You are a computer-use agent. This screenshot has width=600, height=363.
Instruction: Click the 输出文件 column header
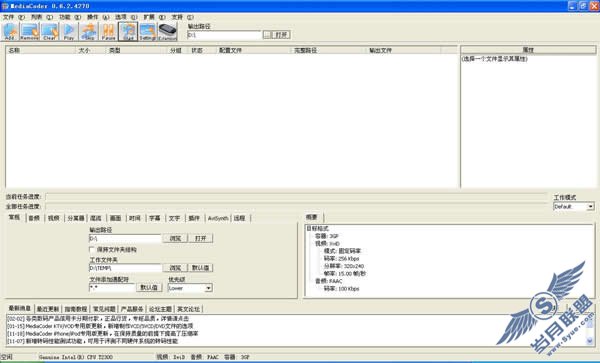403,50
